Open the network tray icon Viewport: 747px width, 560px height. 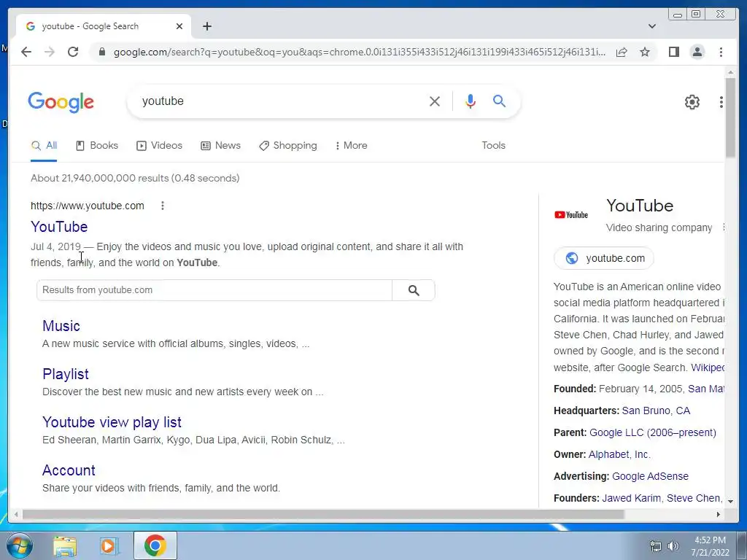pos(656,546)
